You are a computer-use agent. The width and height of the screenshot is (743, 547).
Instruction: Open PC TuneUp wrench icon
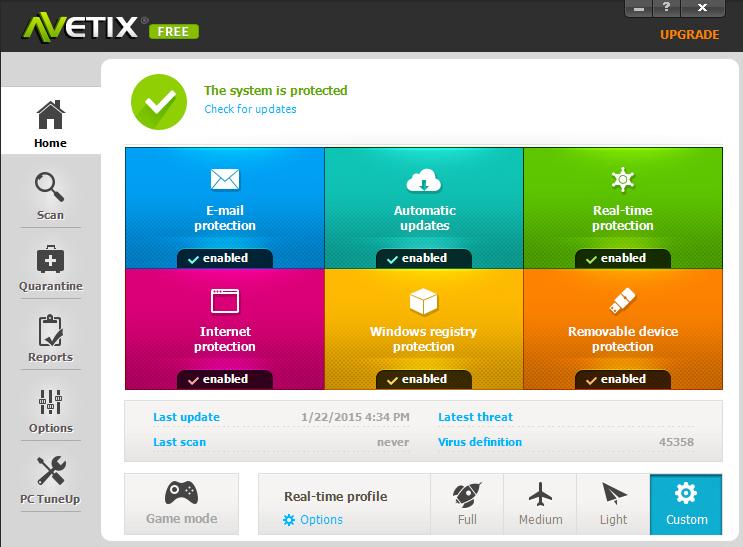50,471
